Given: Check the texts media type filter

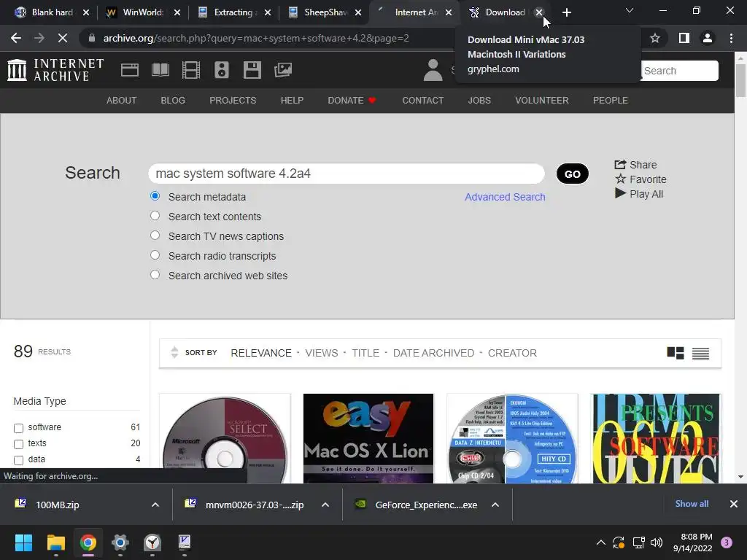Looking at the screenshot, I should tap(18, 444).
